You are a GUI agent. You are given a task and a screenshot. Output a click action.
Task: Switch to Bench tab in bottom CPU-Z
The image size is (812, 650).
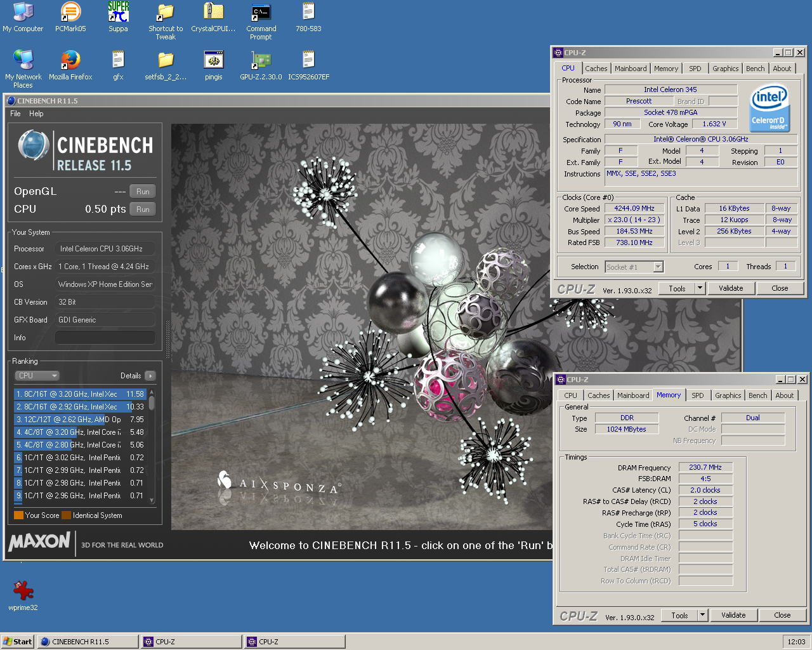click(757, 395)
